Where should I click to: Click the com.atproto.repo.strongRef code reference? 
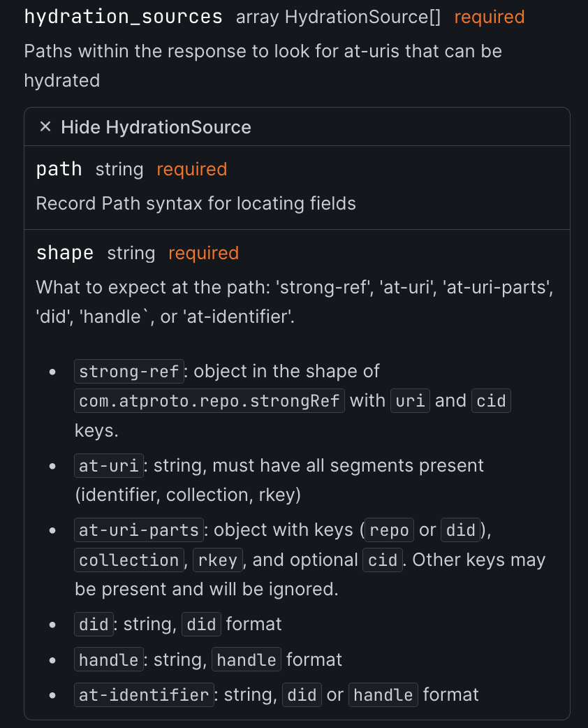(210, 401)
